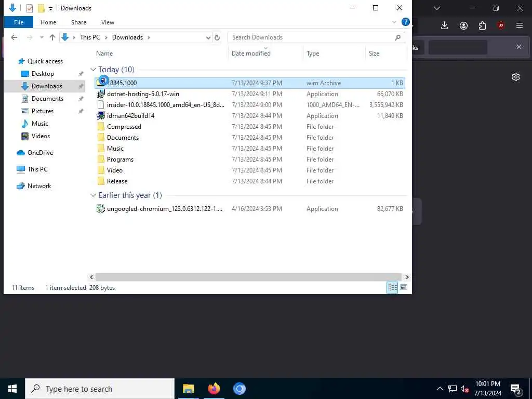Go up one folder level
Image resolution: width=532 pixels, height=399 pixels.
pos(52,37)
